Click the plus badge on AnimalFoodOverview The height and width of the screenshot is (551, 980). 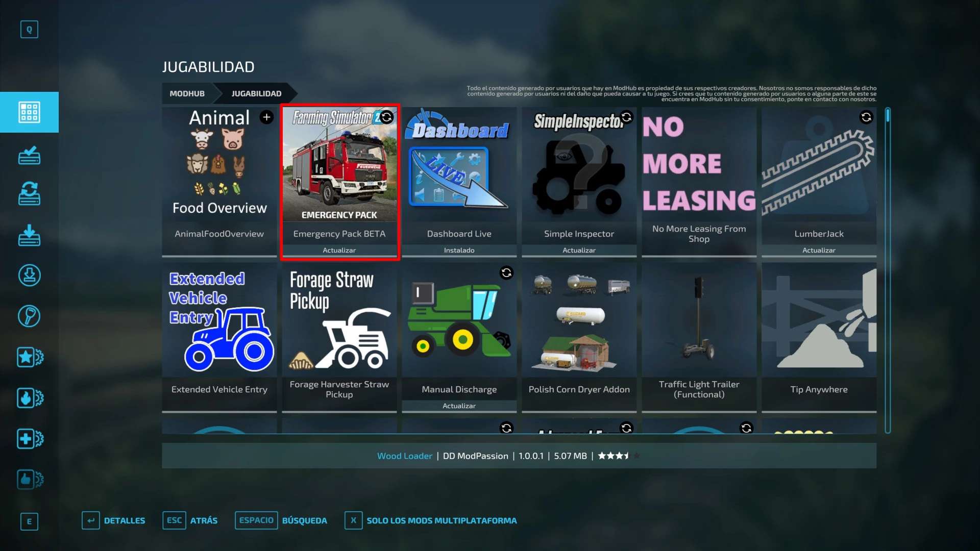(x=266, y=117)
